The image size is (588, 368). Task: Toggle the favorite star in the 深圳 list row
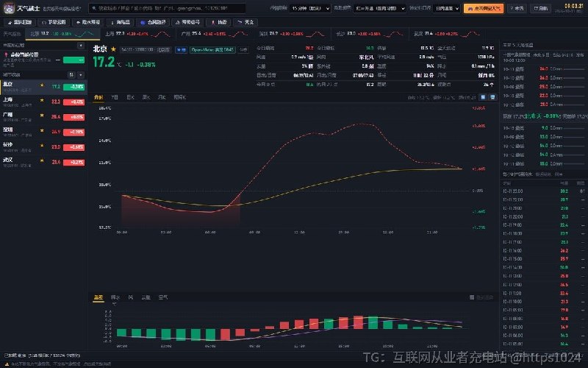click(42, 131)
